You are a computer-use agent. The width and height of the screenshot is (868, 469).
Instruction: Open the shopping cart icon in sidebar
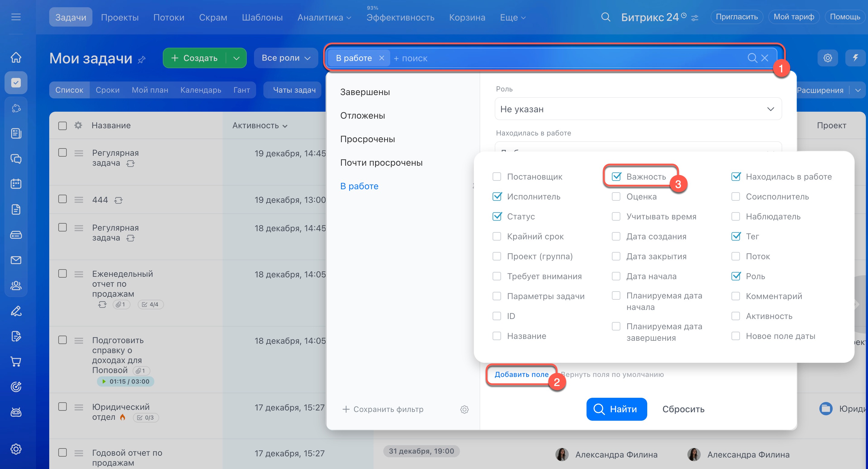pos(16,361)
